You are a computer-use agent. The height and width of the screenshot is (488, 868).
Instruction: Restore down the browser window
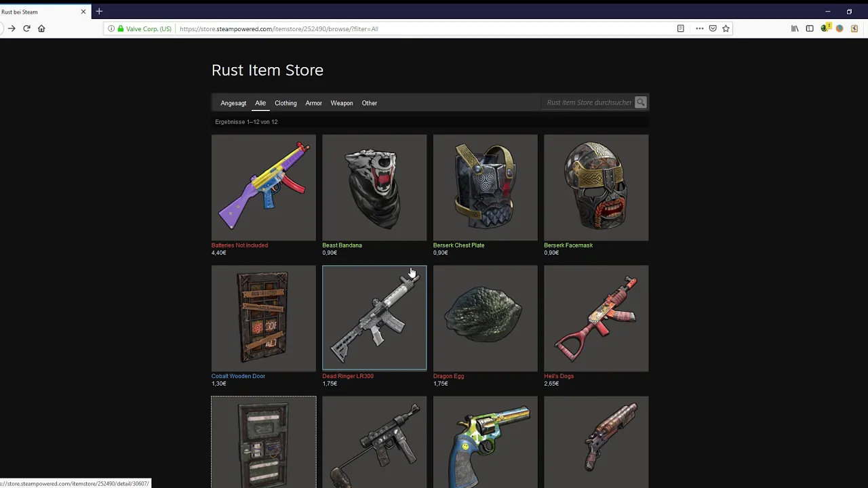click(x=849, y=12)
